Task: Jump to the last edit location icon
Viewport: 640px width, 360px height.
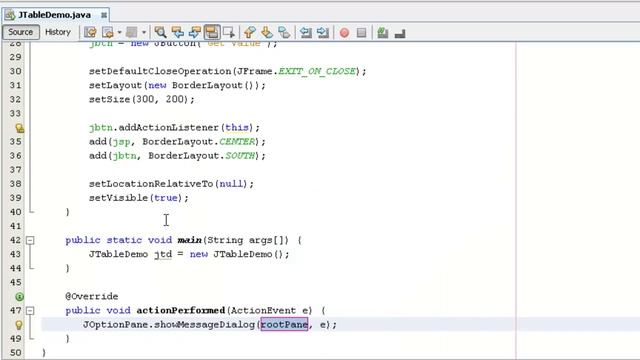Action: point(90,32)
